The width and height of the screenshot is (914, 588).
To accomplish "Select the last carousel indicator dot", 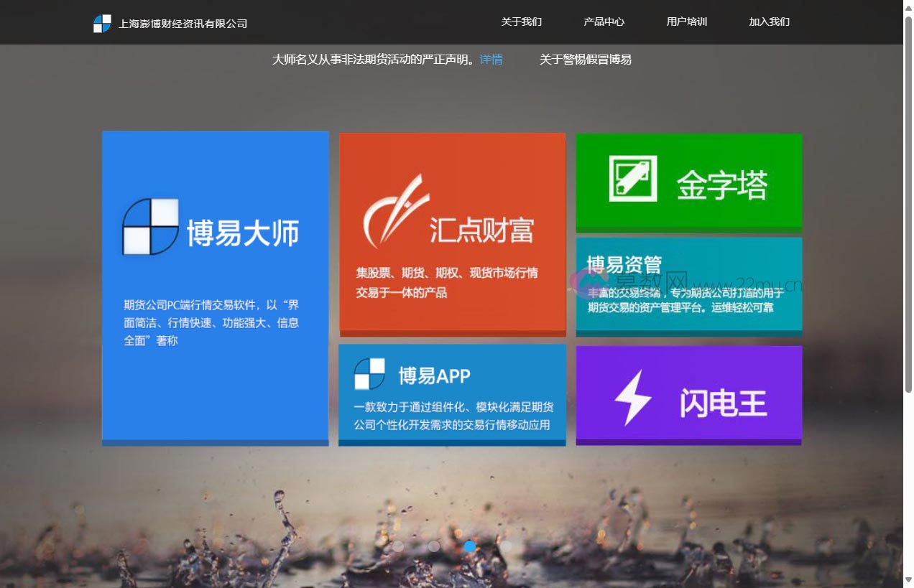I will click(507, 546).
